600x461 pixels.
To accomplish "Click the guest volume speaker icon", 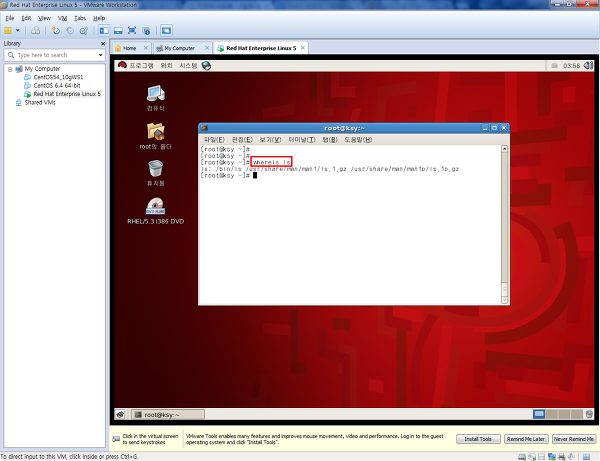I will (589, 66).
